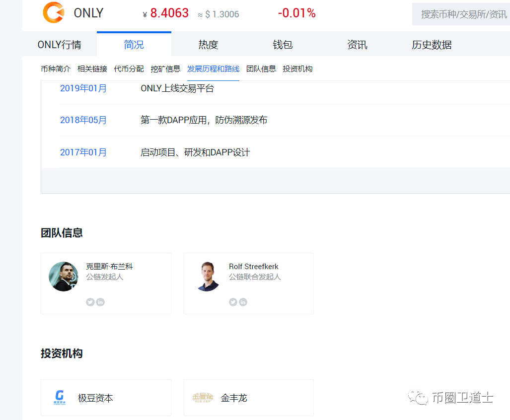The width and height of the screenshot is (510, 420).
Task: Open LinkedIn icon for Rolf Streefkerk
Action: click(x=243, y=302)
